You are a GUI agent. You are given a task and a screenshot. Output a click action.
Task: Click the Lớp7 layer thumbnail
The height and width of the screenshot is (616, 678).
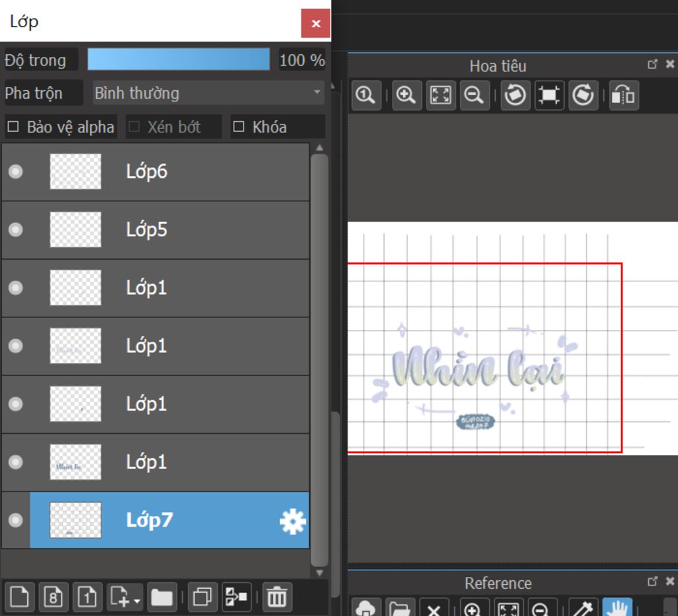[75, 520]
